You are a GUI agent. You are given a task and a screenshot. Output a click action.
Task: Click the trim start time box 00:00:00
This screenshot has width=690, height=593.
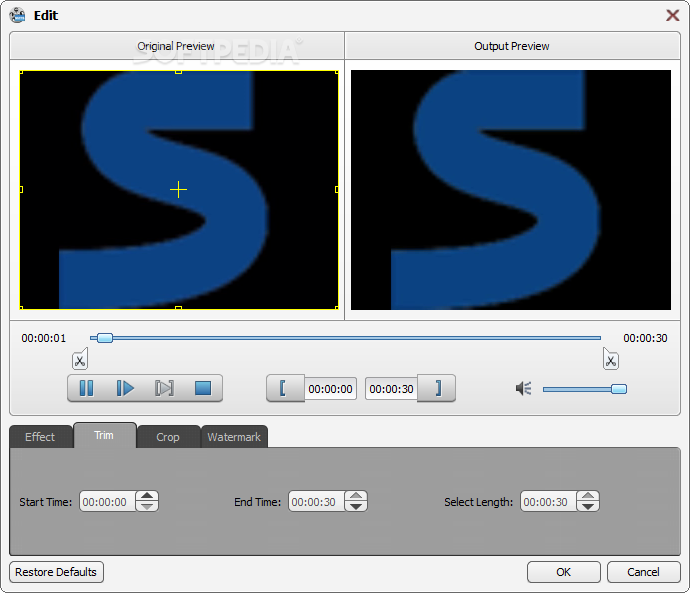coord(330,389)
